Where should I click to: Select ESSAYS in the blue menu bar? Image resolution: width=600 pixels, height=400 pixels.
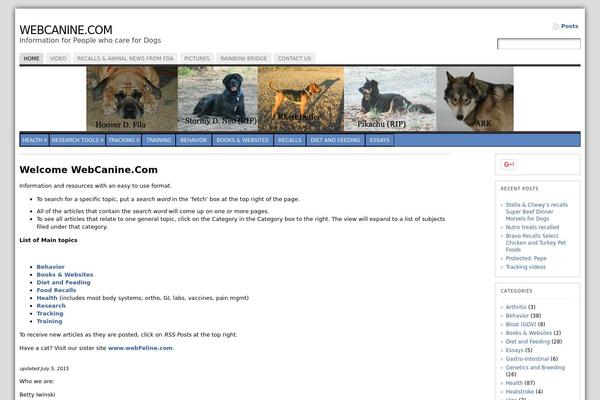click(x=379, y=140)
